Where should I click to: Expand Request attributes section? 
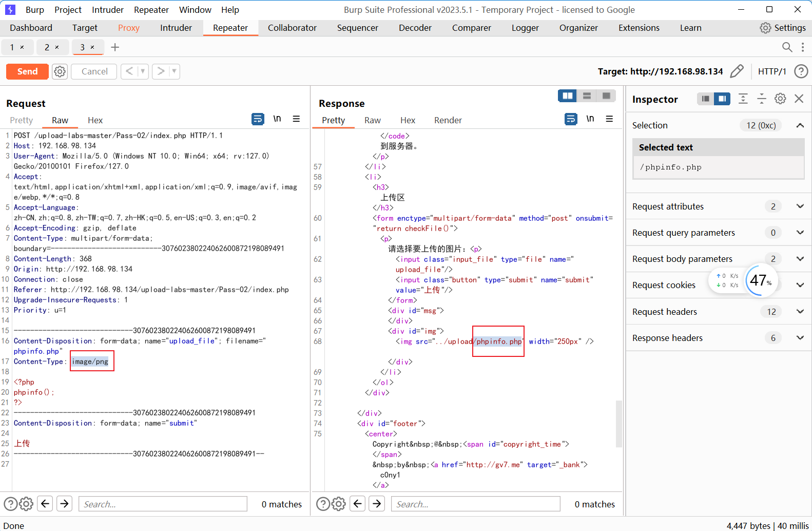pyautogui.click(x=800, y=206)
